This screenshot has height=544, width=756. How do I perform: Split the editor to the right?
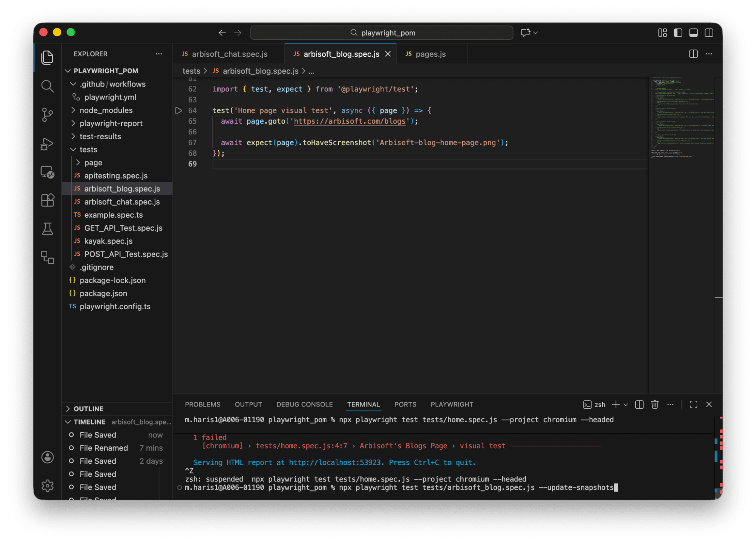click(x=693, y=54)
